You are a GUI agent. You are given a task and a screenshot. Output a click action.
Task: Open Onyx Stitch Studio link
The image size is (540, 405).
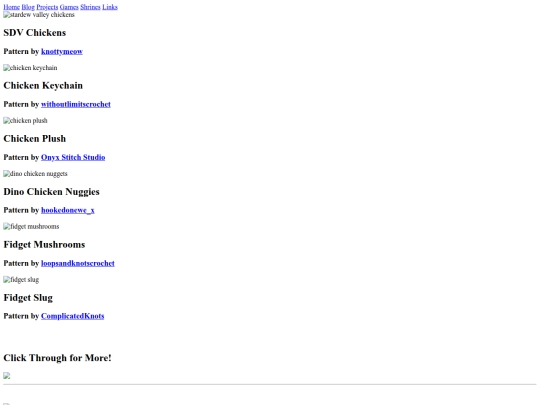pos(73,157)
